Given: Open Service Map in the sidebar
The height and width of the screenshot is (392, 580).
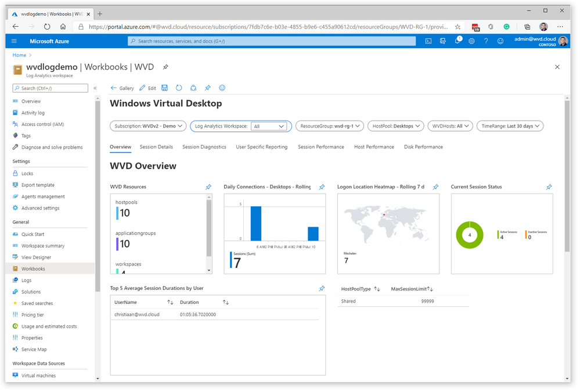Looking at the screenshot, I should pos(34,350).
